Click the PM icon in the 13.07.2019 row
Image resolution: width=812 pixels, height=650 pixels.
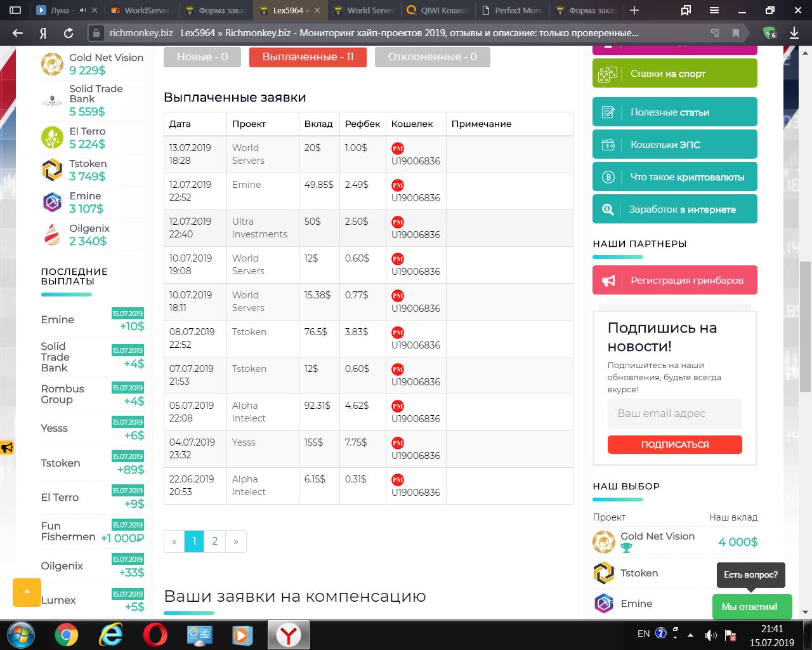398,149
